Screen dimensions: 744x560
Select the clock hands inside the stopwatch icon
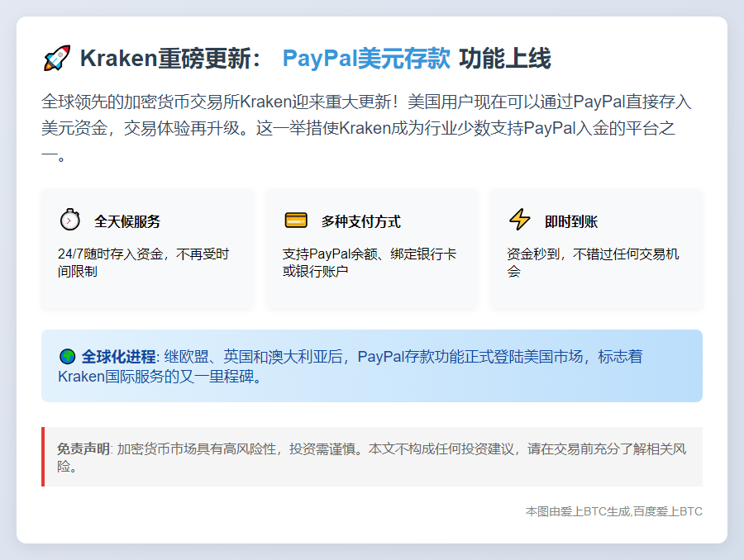tap(69, 221)
